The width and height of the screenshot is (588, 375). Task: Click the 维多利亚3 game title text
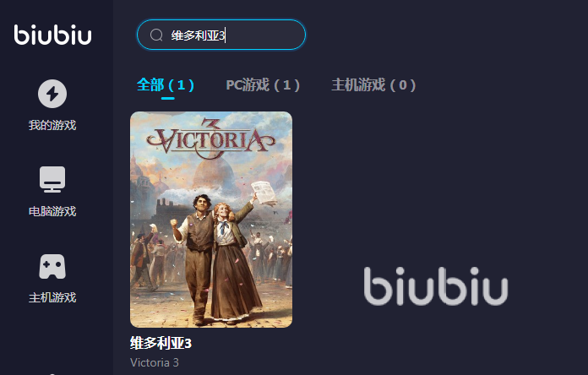(x=161, y=343)
